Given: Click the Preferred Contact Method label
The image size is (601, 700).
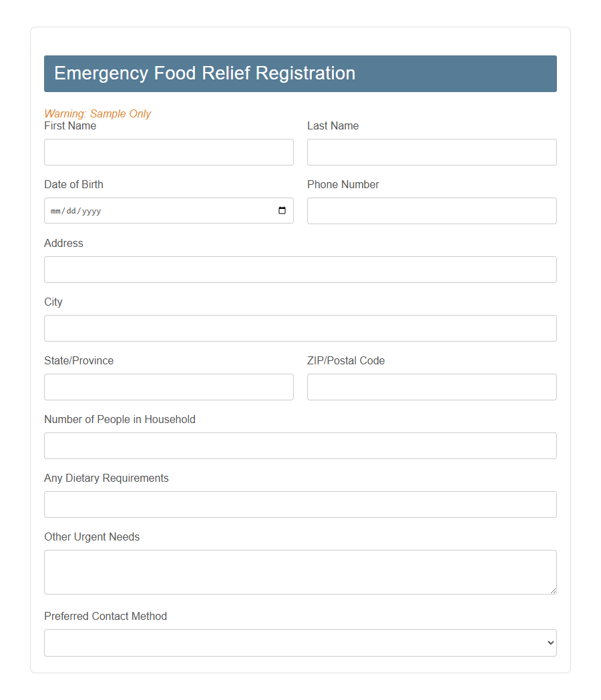Looking at the screenshot, I should 105,616.
